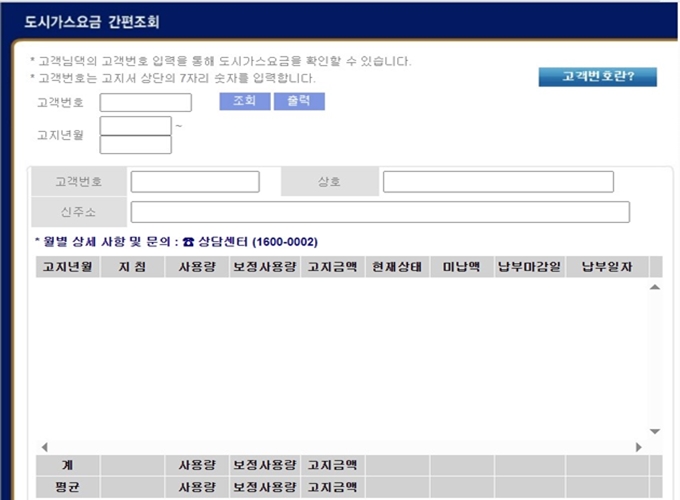Click the 상담센터 (1600-0002) phone text
The width and height of the screenshot is (680, 500).
tap(258, 242)
